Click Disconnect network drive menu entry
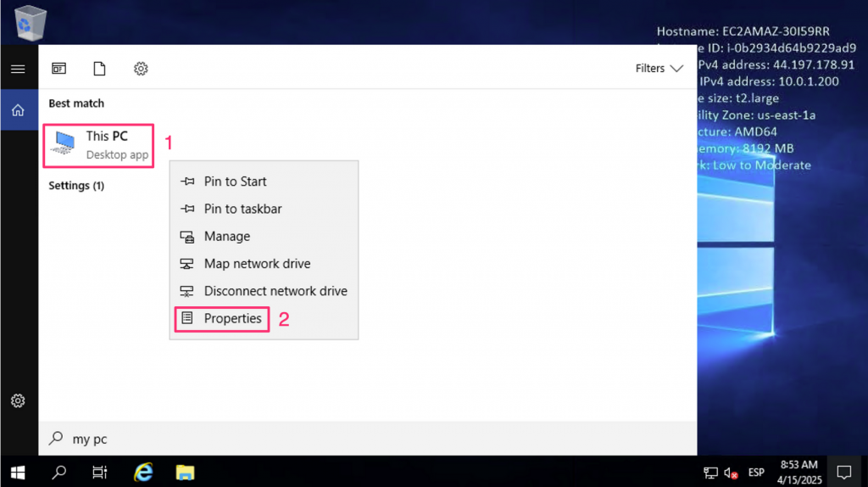This screenshot has height=487, width=868. tap(275, 291)
